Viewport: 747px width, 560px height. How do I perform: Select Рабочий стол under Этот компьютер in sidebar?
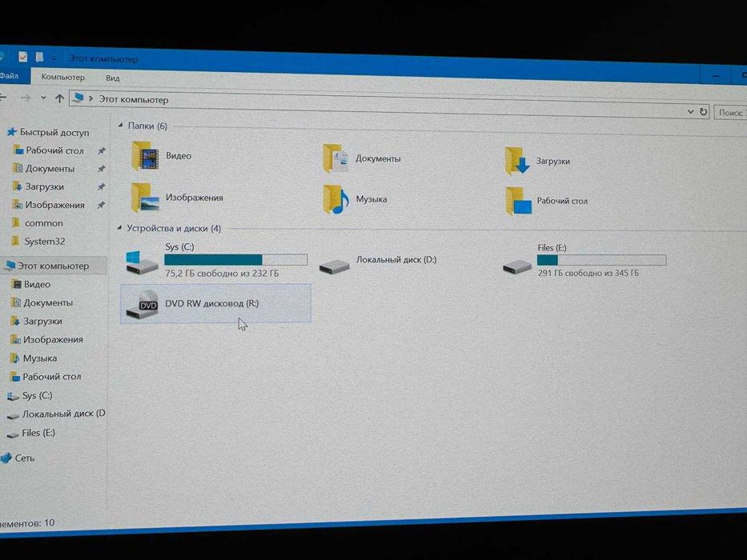(51, 377)
